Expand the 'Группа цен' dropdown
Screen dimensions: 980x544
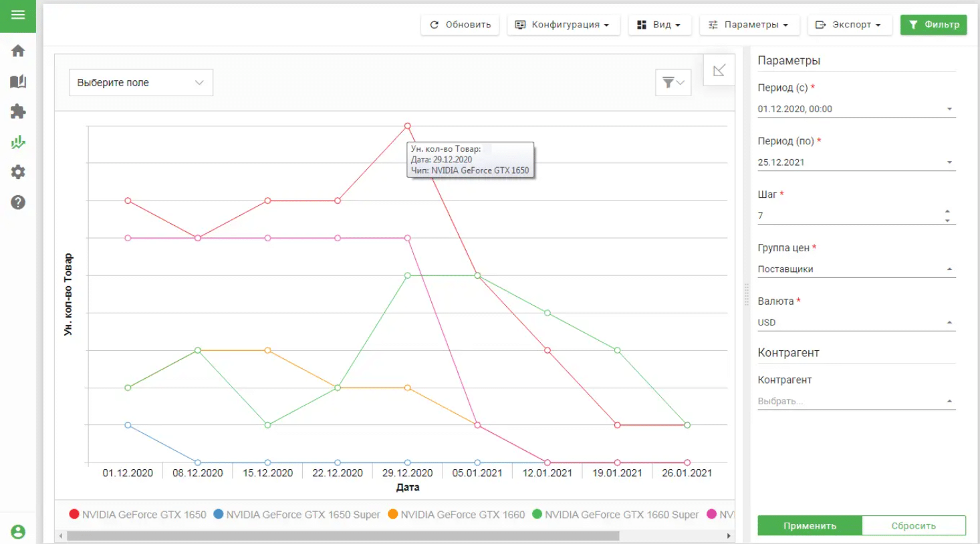click(856, 269)
